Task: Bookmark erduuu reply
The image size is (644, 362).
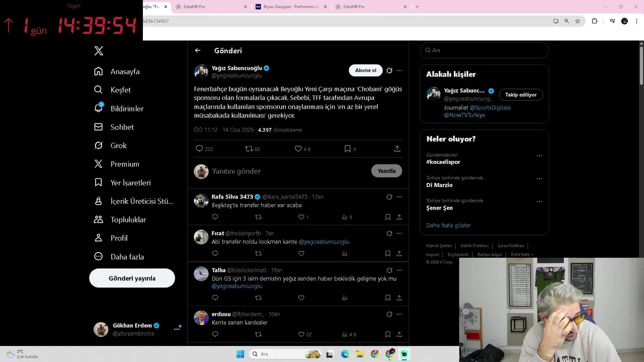Action: tap(387, 334)
